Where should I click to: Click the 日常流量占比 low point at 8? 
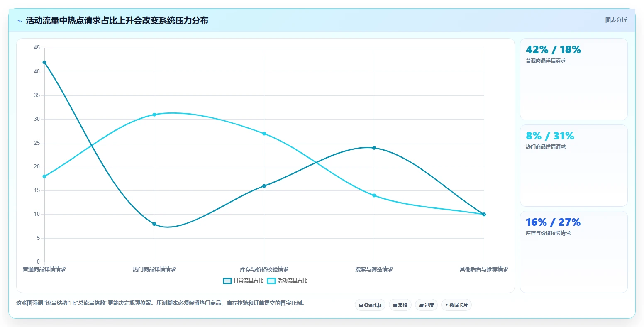coord(154,224)
